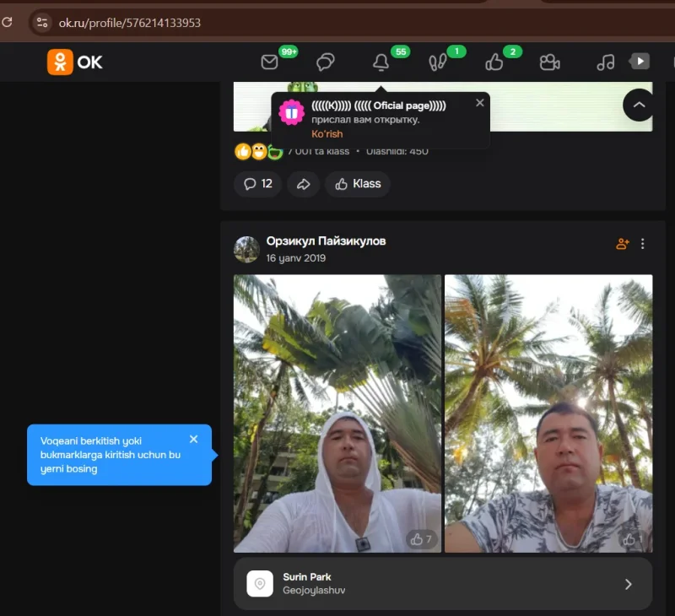
Task: Click the scroll-to-top arrow button
Action: click(639, 105)
